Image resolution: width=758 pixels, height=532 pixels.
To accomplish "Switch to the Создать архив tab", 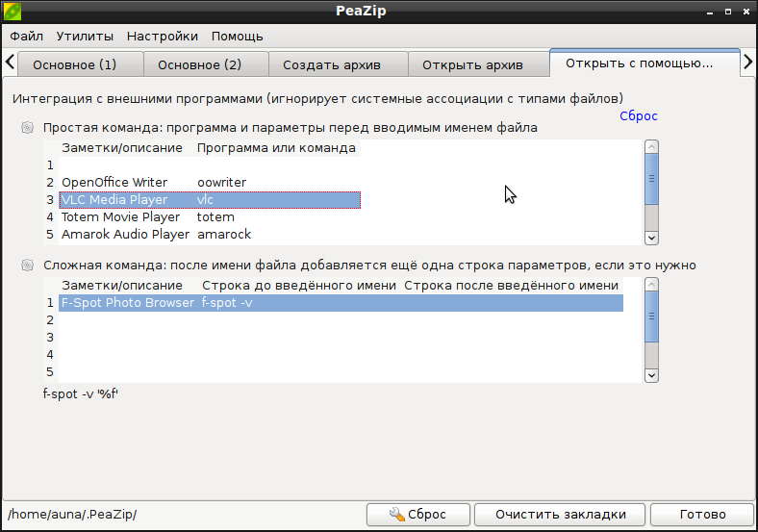I will (339, 64).
